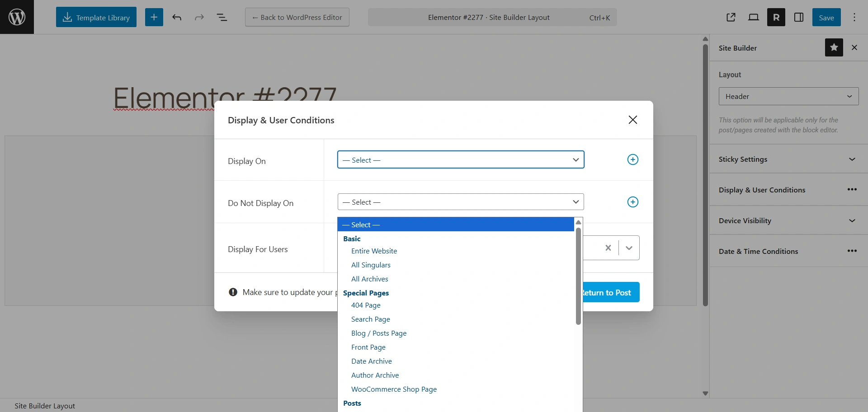The height and width of the screenshot is (412, 868).
Task: Expand the Device Visibility section
Action: pyautogui.click(x=789, y=220)
